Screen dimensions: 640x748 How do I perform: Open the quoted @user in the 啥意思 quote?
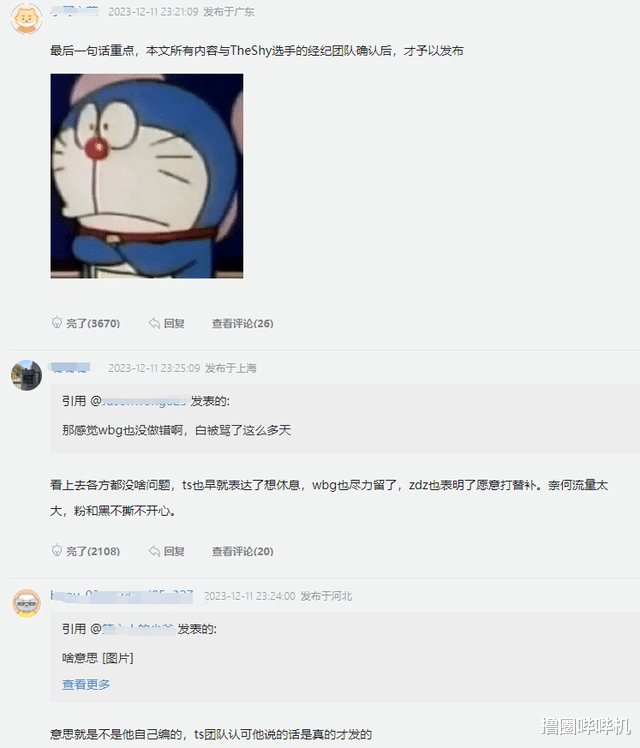(132, 629)
